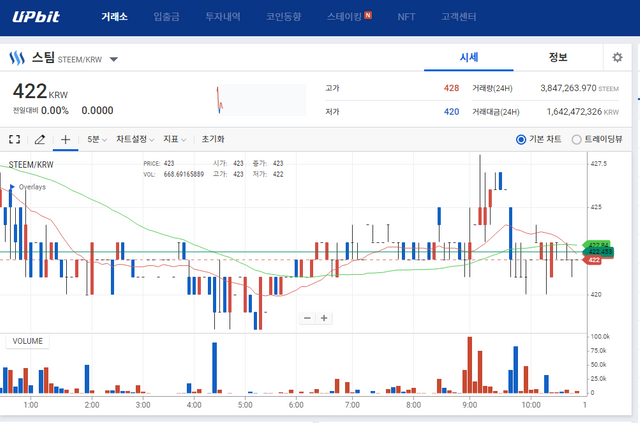This screenshot has height=423, width=640.
Task: Open the 차트설정 dropdown
Action: coord(135,140)
